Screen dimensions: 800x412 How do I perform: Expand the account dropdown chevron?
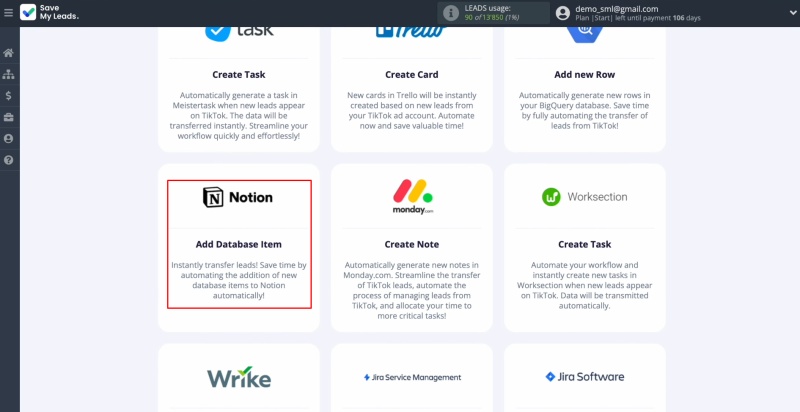coord(792,13)
